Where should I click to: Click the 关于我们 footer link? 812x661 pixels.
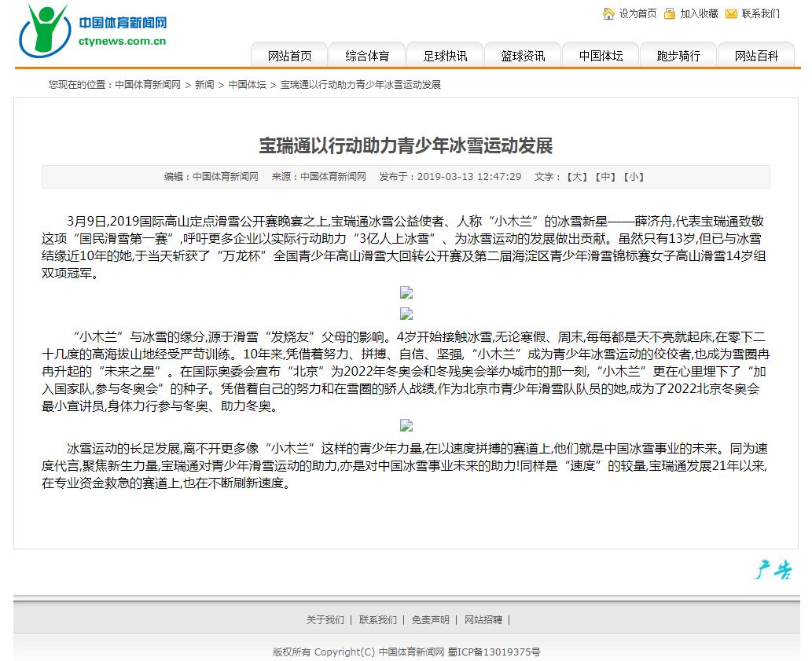(x=325, y=619)
